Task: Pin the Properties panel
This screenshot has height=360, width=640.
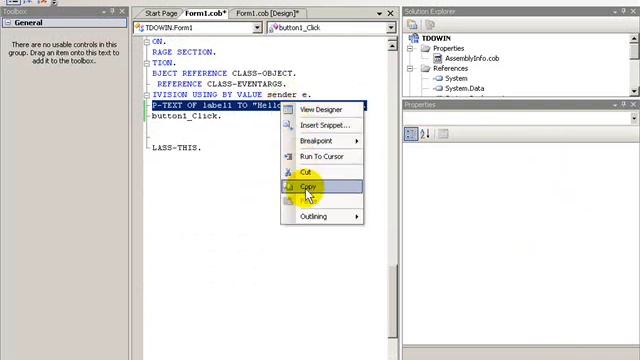Action: tap(624, 105)
